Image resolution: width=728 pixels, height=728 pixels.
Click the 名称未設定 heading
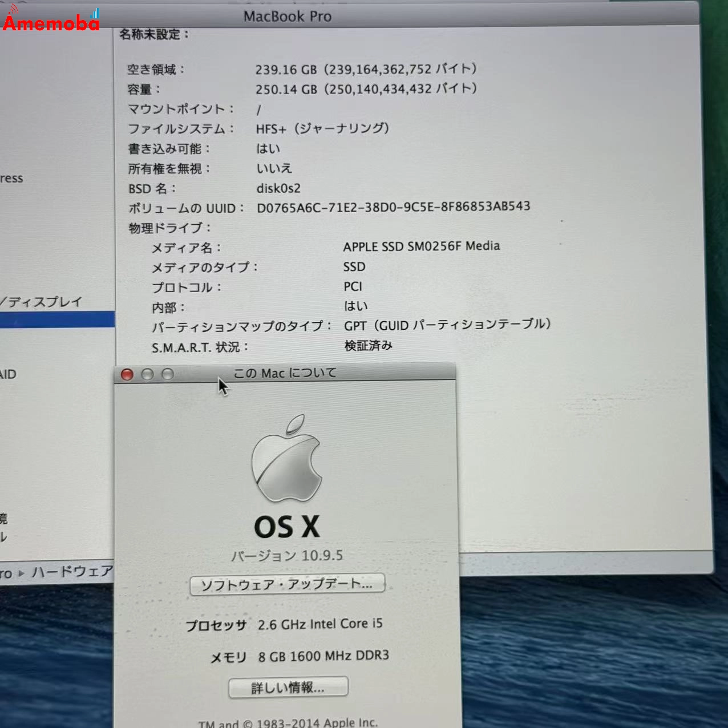coord(153,34)
